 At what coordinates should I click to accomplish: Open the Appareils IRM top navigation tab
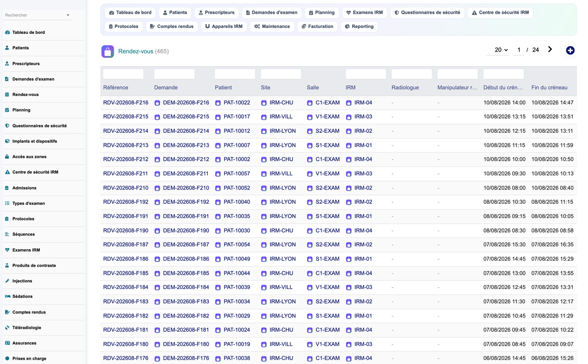click(x=224, y=26)
